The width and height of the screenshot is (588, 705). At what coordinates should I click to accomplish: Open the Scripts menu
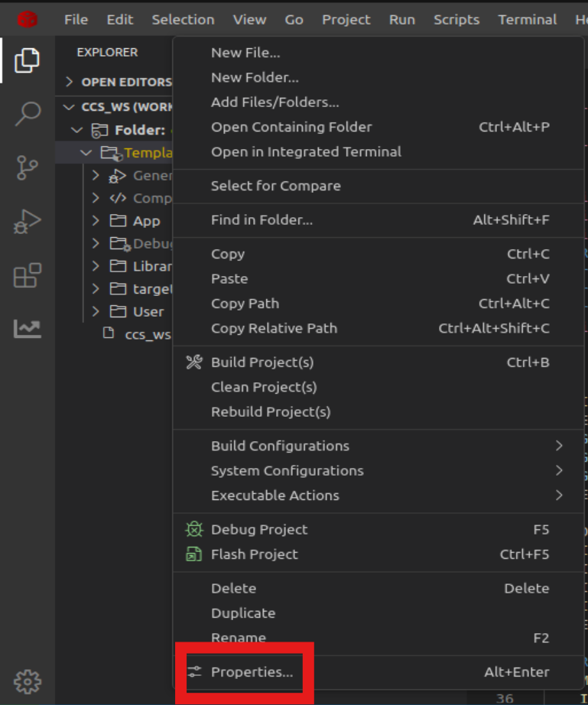[x=456, y=19]
